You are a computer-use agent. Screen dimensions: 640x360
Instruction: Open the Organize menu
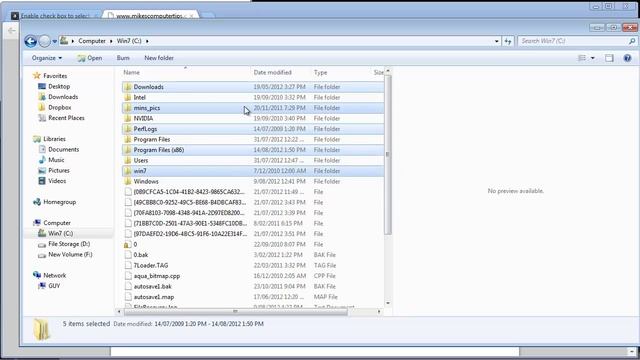(47, 58)
